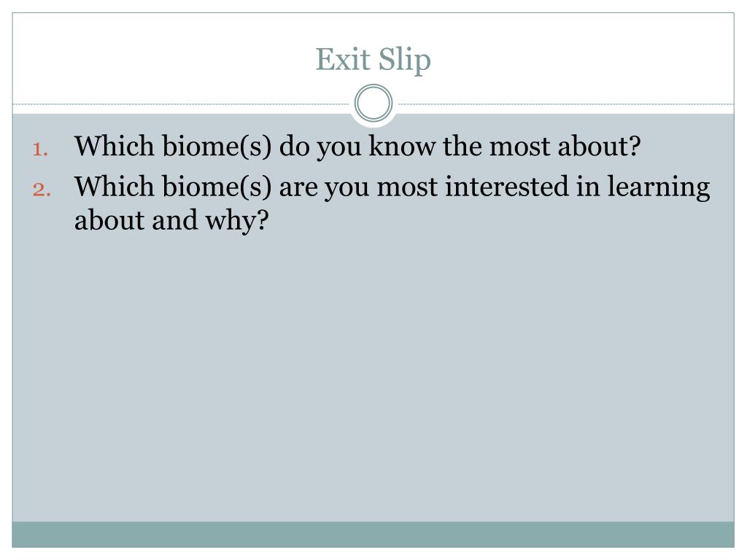
Task: Click the word "Exit" in the title
Action: [343, 59]
